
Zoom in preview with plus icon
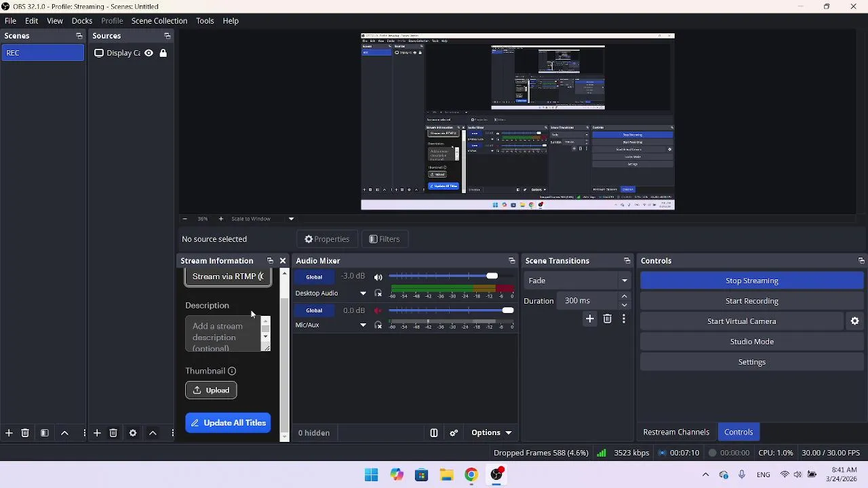click(220, 219)
